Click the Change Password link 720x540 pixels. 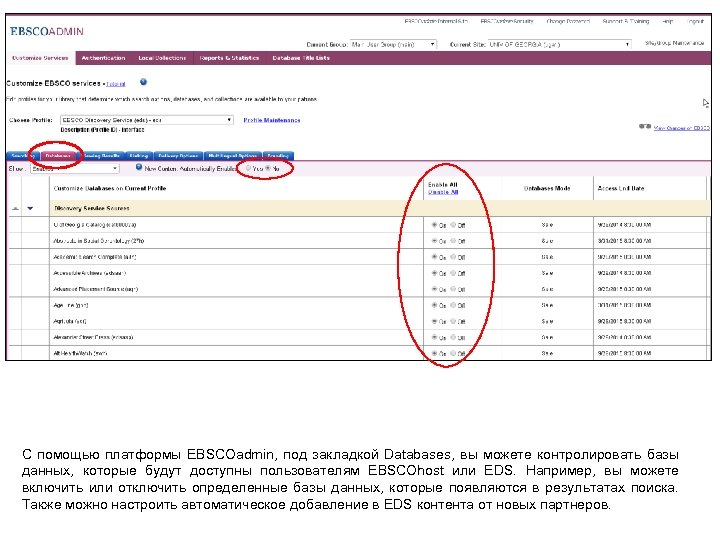click(568, 21)
